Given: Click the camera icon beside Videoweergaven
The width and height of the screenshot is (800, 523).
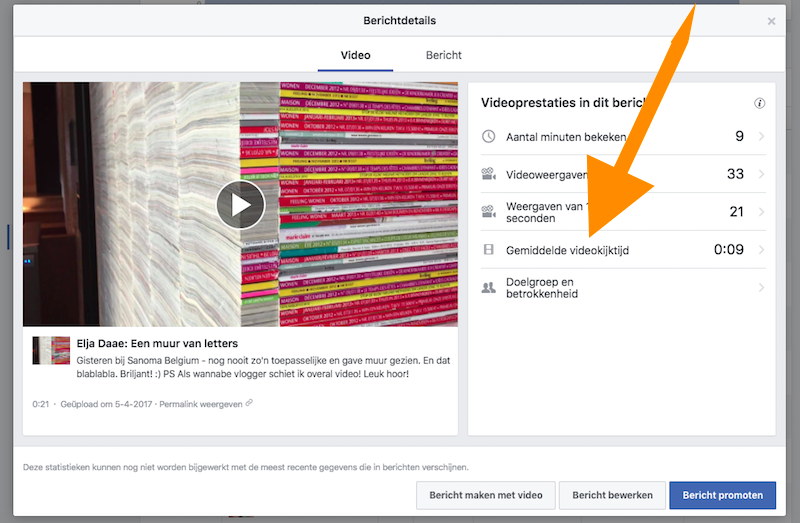Looking at the screenshot, I should click(x=488, y=174).
